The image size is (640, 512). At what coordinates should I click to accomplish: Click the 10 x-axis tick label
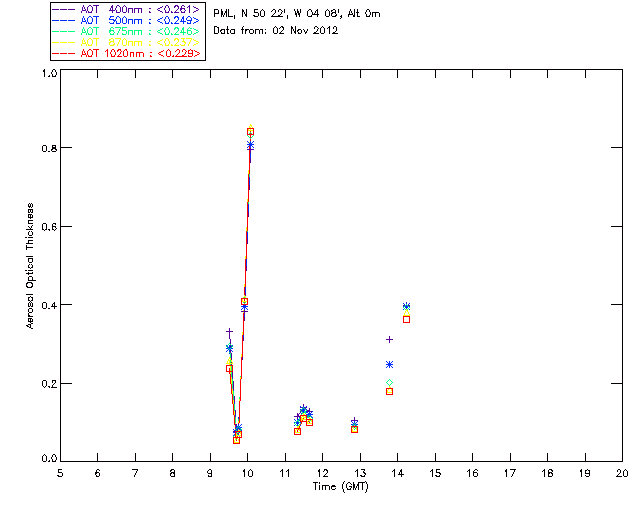tap(247, 473)
